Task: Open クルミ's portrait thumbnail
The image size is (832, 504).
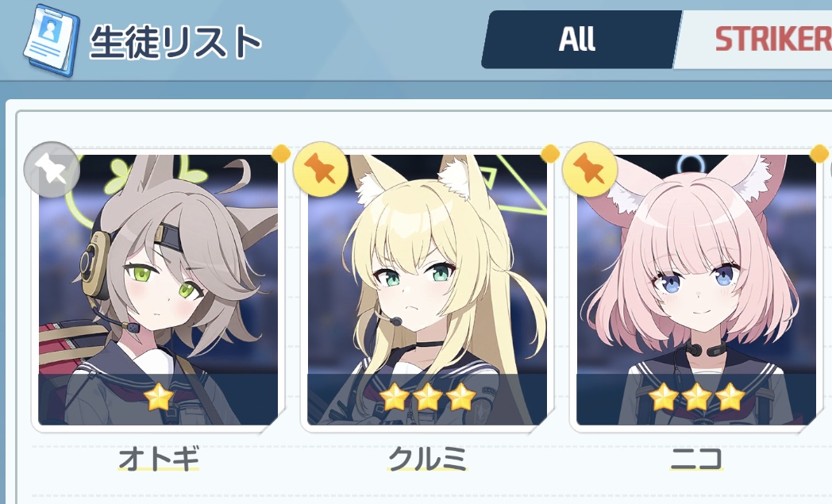Action: [427, 290]
